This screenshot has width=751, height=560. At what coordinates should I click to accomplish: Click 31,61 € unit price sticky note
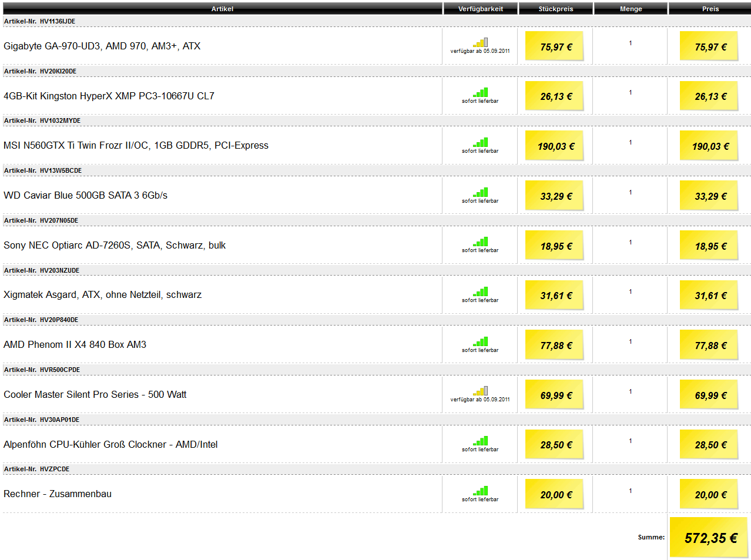pos(554,295)
